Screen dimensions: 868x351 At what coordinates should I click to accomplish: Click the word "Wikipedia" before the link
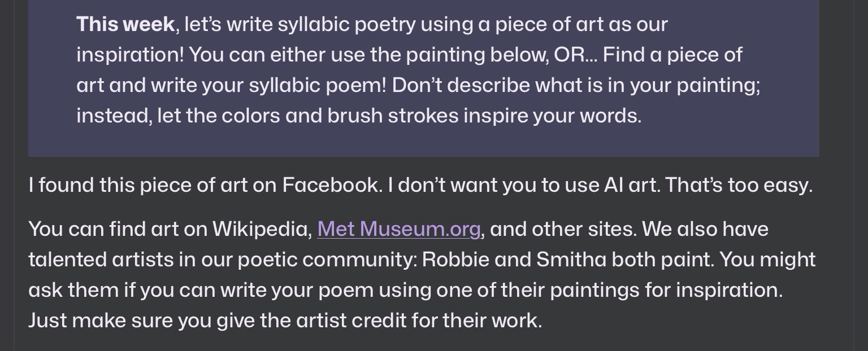(x=262, y=229)
